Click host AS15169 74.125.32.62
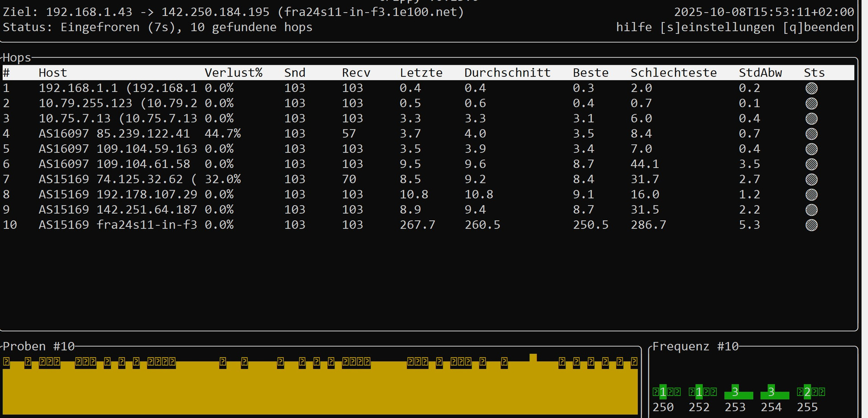This screenshot has height=418, width=868. tap(118, 180)
